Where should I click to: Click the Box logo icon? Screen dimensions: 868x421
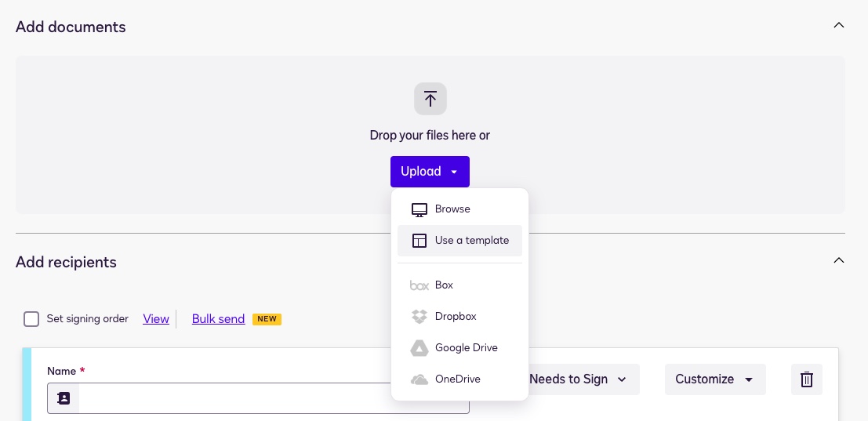[419, 285]
